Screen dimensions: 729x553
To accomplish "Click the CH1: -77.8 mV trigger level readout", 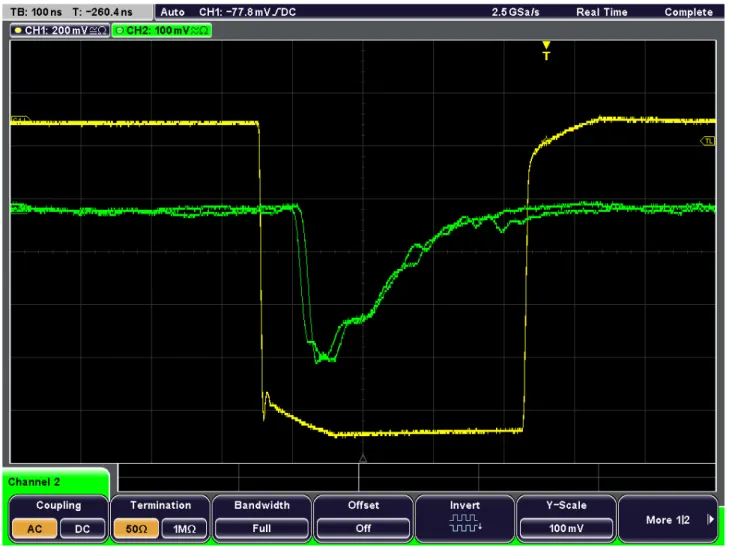I will click(x=248, y=12).
